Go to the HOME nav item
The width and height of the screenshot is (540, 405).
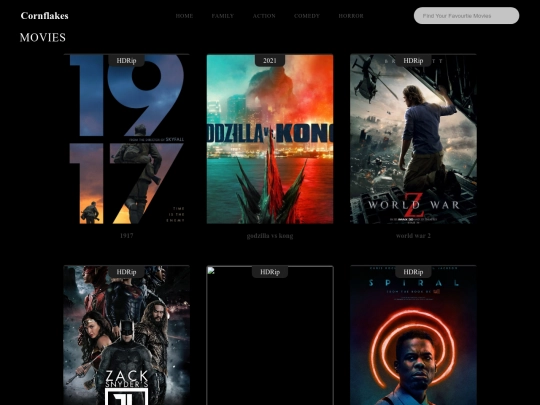tap(184, 16)
